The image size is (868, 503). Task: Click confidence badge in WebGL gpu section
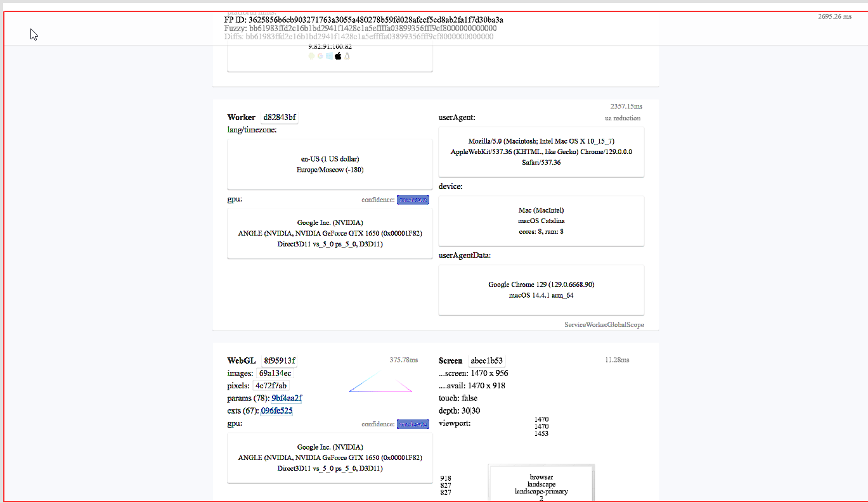tap(413, 424)
